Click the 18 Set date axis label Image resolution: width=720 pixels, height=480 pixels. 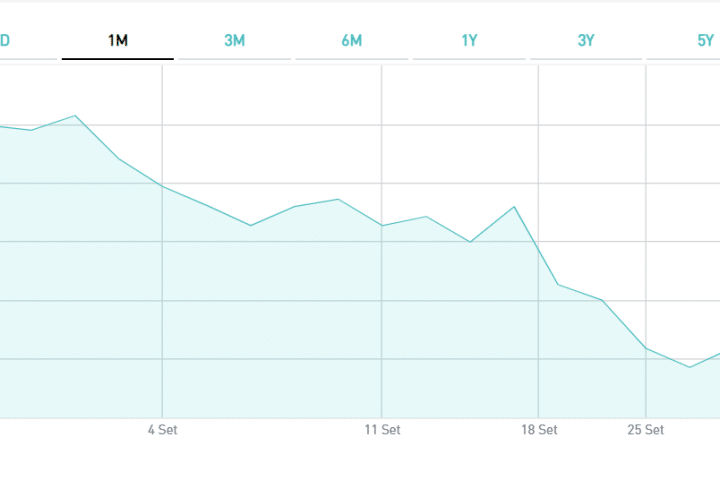click(539, 430)
